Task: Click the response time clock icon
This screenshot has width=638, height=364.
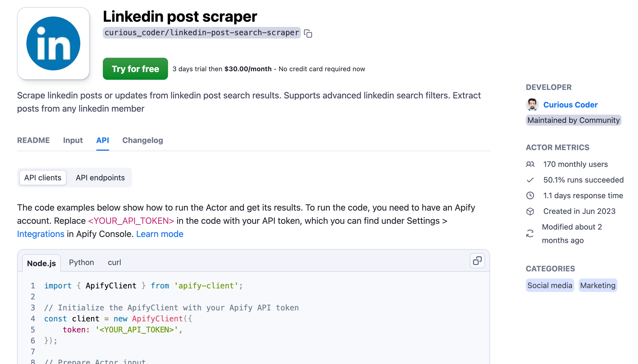Action: [x=530, y=195]
